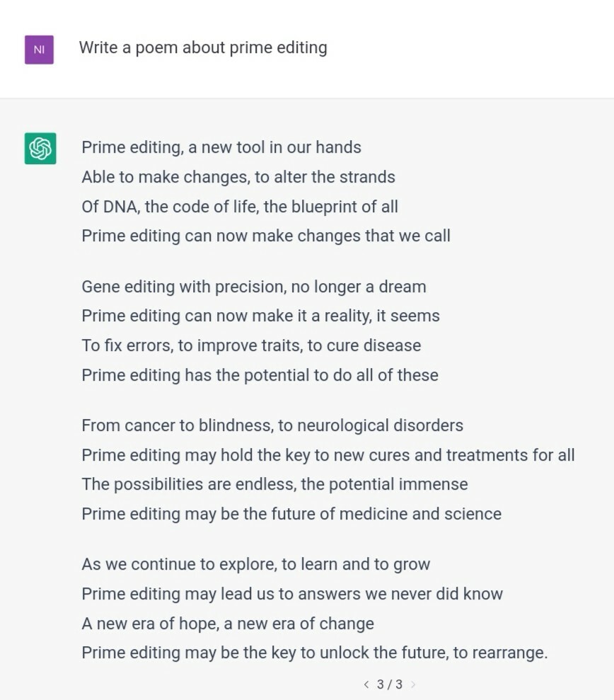Click the 3 / 3 response counter
Screen dimensions: 614x700
pyautogui.click(x=389, y=684)
